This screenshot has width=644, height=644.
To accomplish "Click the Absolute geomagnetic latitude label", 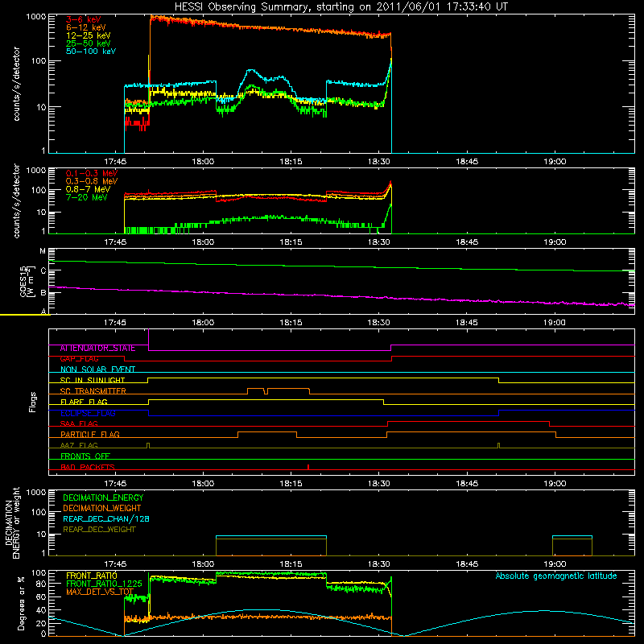I will pos(556,576).
